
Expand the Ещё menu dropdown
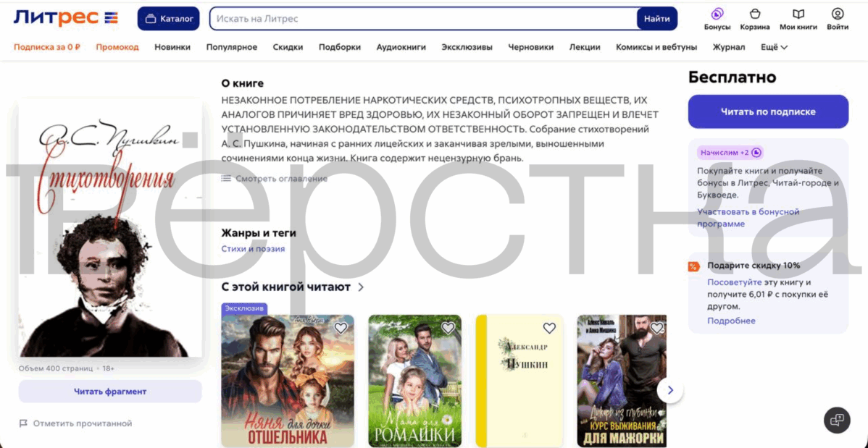pos(774,47)
